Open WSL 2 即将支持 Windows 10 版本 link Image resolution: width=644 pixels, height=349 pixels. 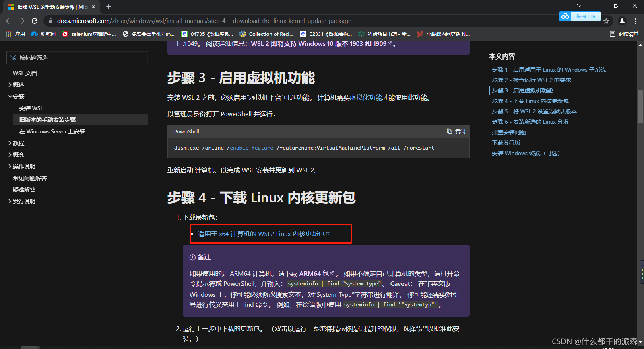click(x=321, y=44)
